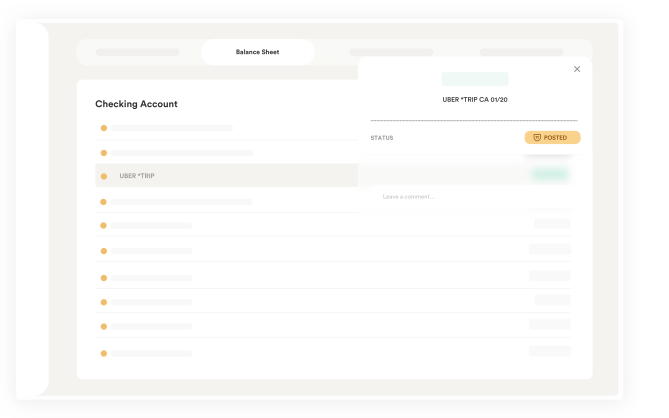Click the POSTED status badge
Image resolution: width=669 pixels, height=418 pixels.
coord(552,137)
